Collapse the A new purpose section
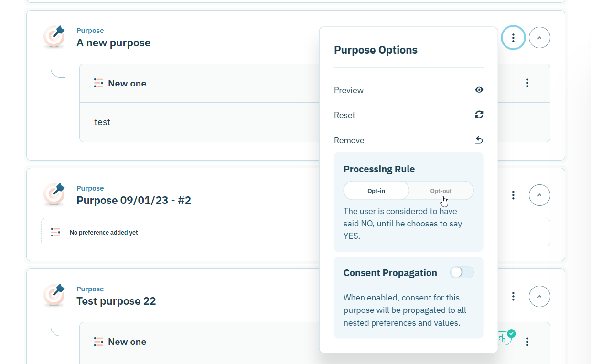 539,38
